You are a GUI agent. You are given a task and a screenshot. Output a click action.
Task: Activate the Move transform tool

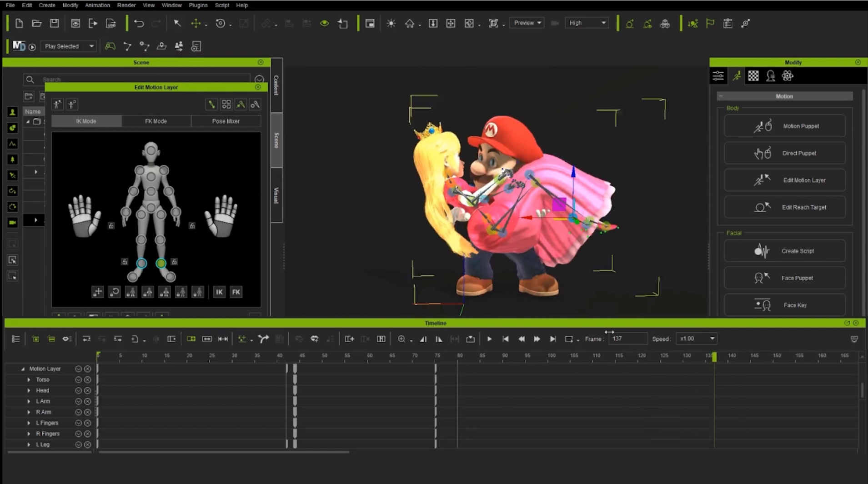point(196,23)
